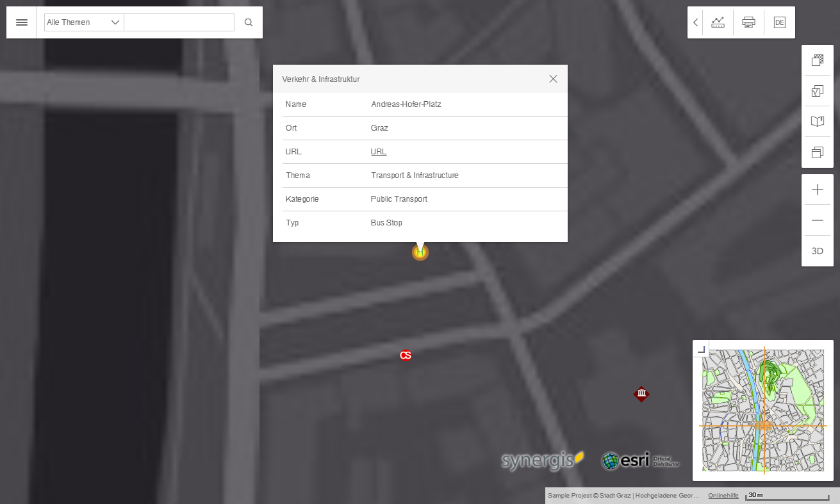
Task: Close the Verkehr & Infrastruktur popup
Action: pos(553,78)
